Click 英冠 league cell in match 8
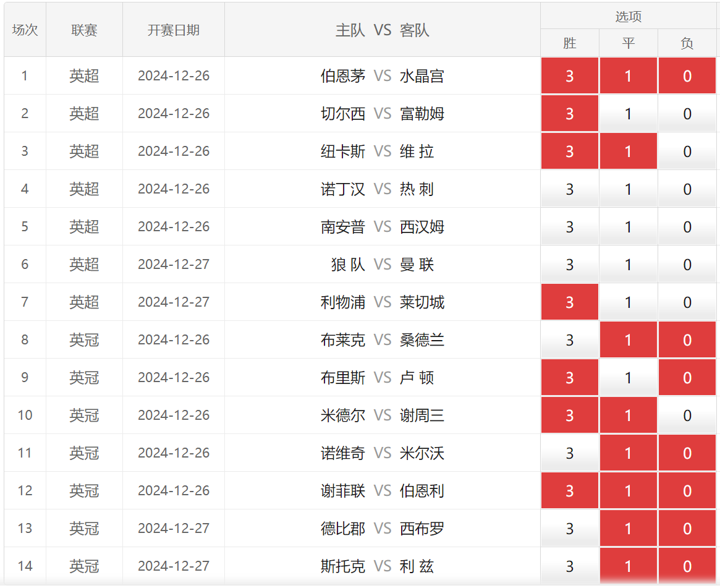 (x=84, y=339)
